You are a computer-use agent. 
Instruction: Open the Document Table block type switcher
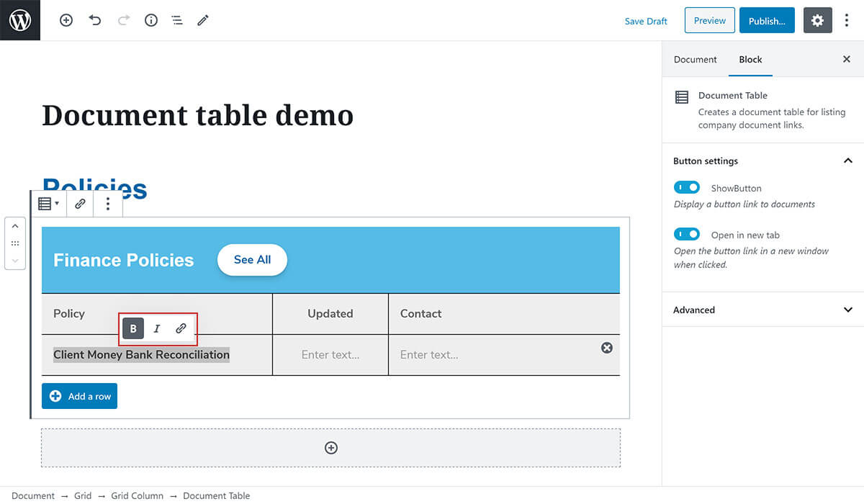click(48, 204)
